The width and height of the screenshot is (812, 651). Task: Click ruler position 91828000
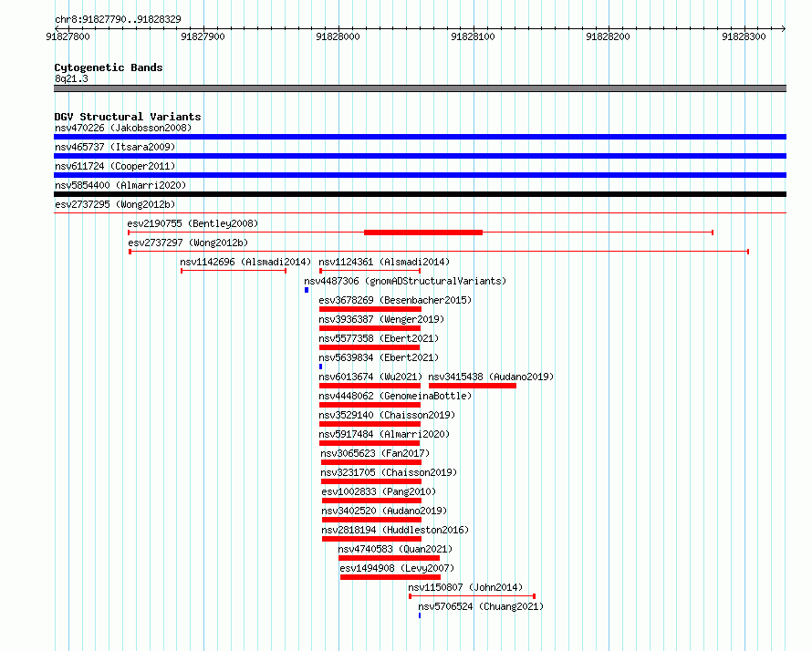pos(338,36)
